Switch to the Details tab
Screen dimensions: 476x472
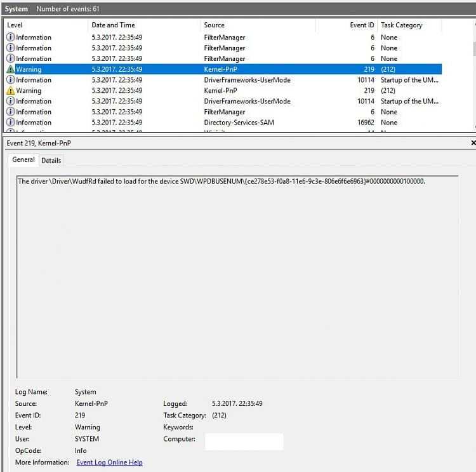pos(51,160)
